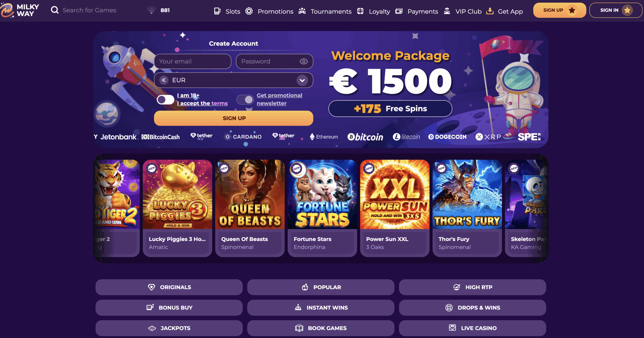The width and height of the screenshot is (644, 338).
Task: Toggle the promotional newsletter switch
Action: pos(245,100)
